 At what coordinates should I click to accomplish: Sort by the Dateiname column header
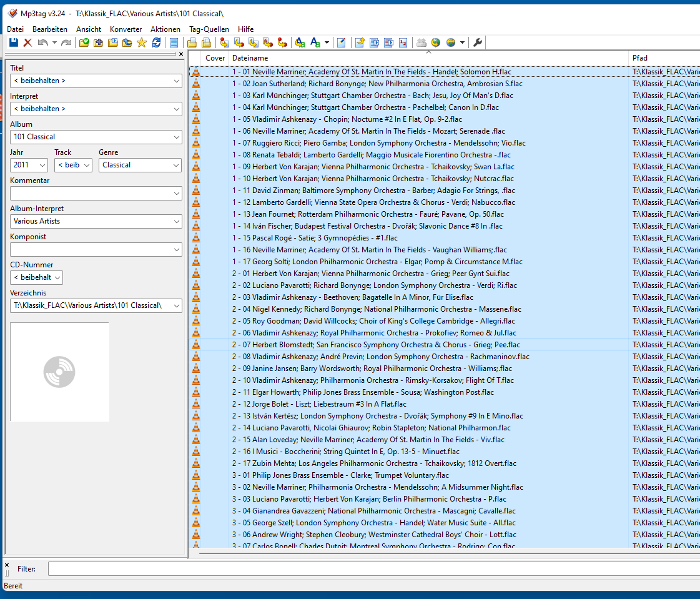pos(250,58)
